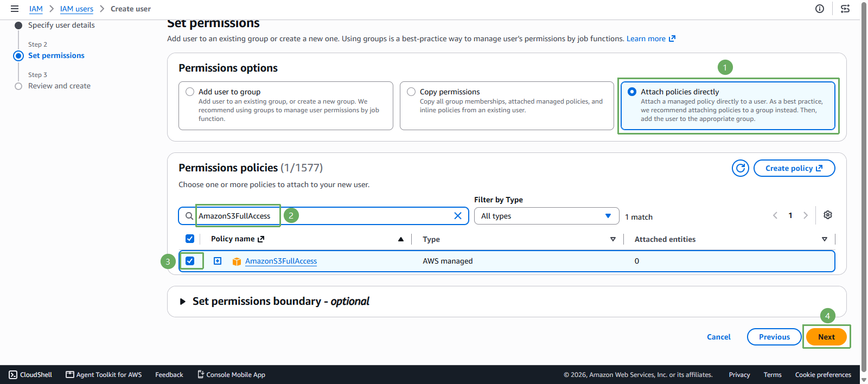Click the Create policy button
868x384 pixels.
794,168
